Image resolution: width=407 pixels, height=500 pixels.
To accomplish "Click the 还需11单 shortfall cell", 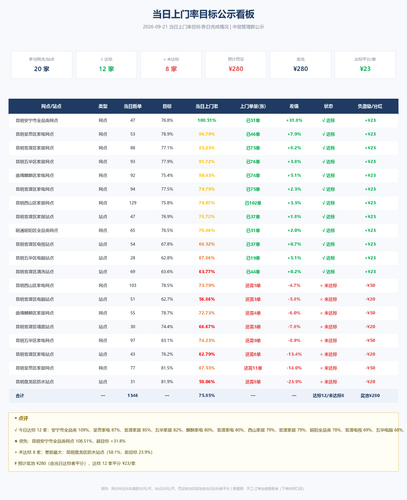I will click(x=253, y=368).
